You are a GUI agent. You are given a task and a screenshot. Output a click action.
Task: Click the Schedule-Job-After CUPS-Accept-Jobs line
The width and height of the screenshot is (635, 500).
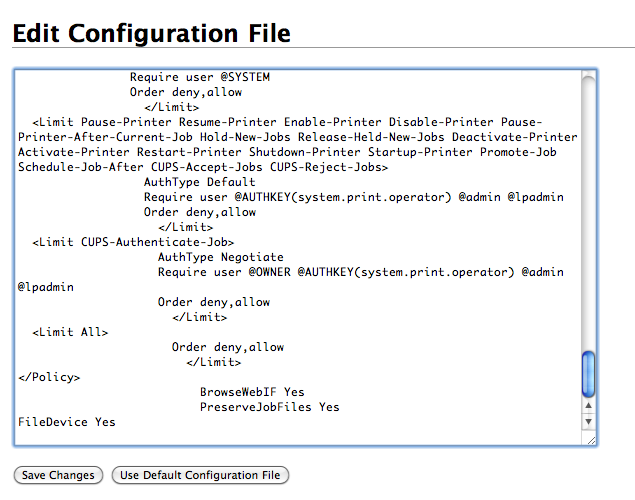tap(203, 167)
